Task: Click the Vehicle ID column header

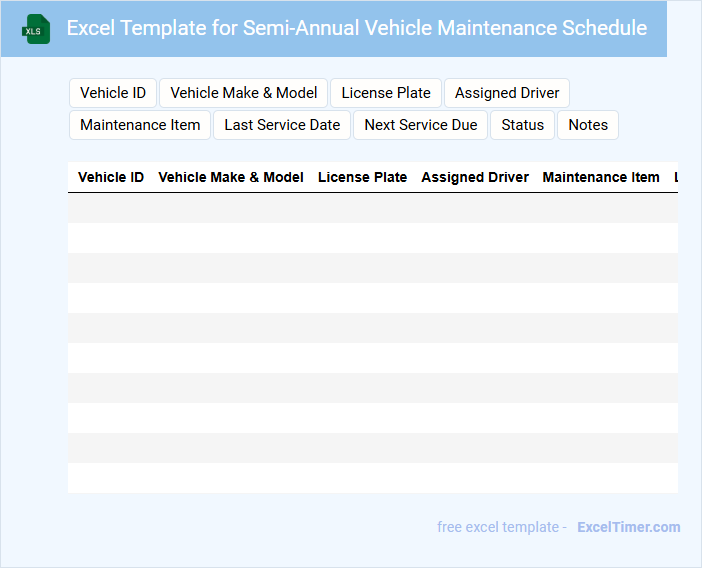Action: pyautogui.click(x=111, y=177)
